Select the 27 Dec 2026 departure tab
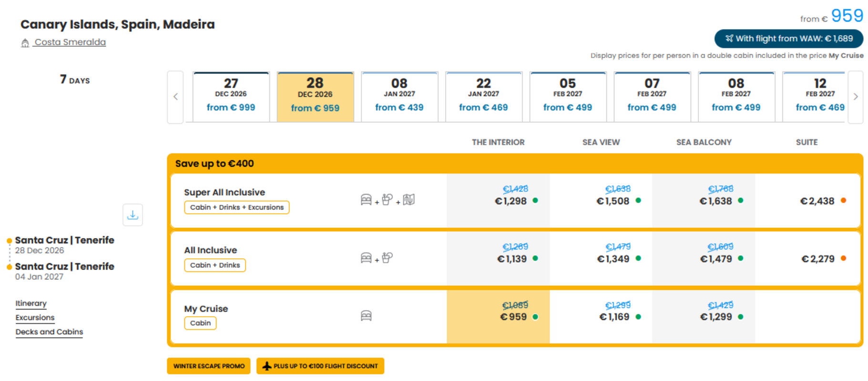 coord(231,97)
